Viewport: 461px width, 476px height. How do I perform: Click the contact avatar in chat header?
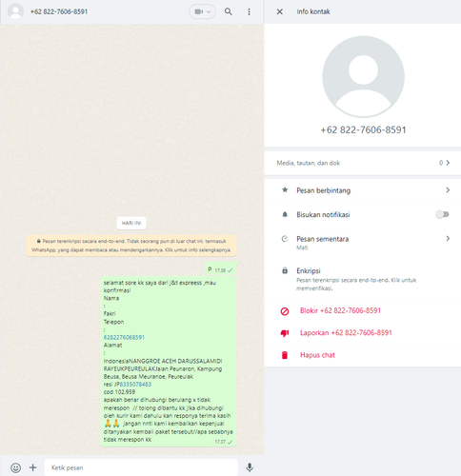click(x=15, y=11)
